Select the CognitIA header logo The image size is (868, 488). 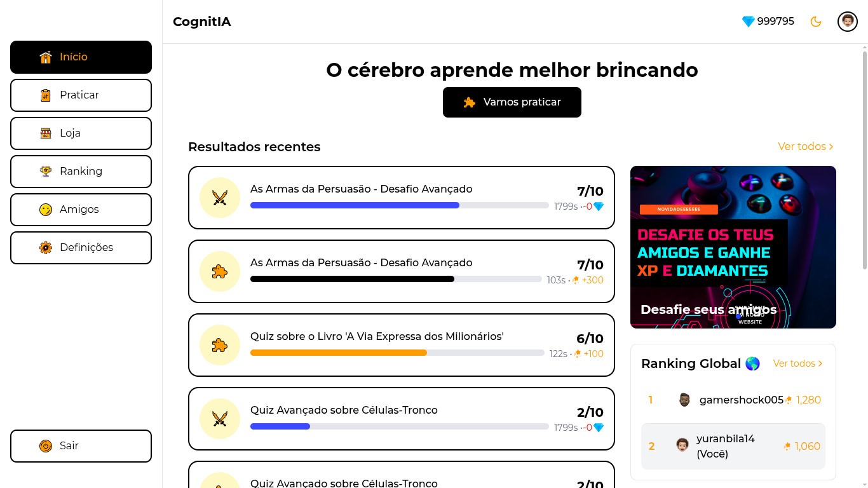tap(202, 21)
